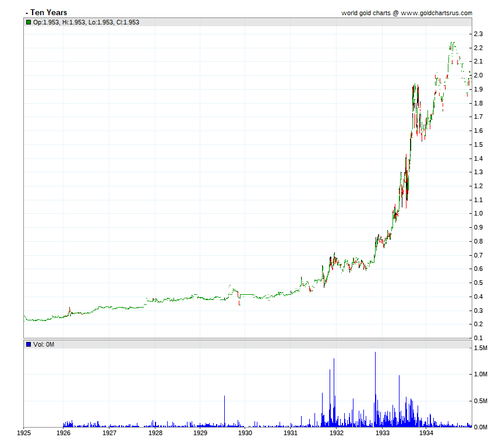Image resolution: width=495 pixels, height=448 pixels.
Task: Click the 1.5 price axis label
Action: (478, 144)
